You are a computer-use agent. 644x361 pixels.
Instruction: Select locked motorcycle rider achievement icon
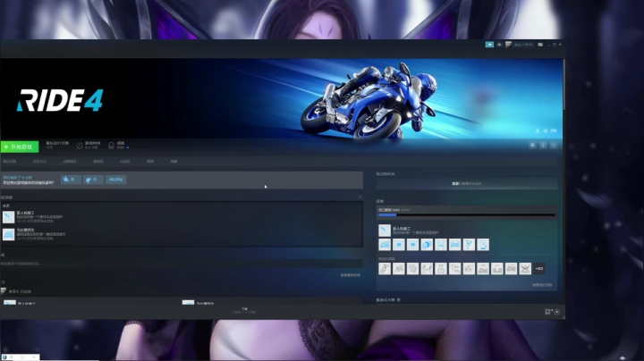[x=385, y=269]
